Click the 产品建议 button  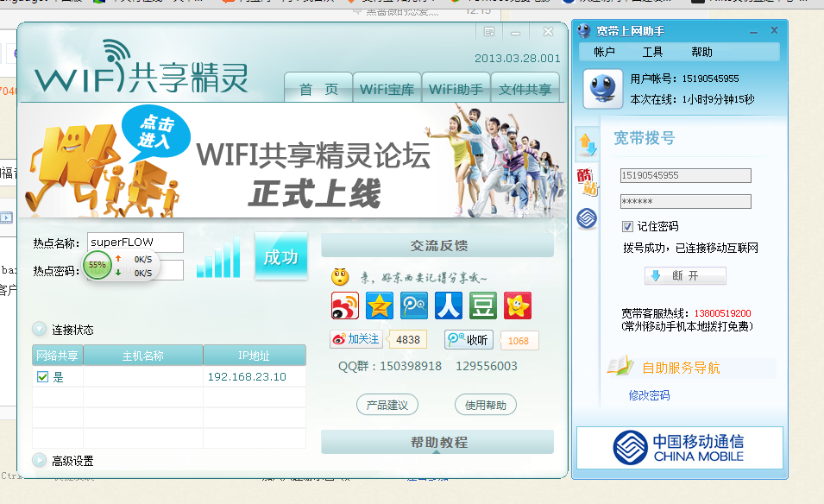387,405
